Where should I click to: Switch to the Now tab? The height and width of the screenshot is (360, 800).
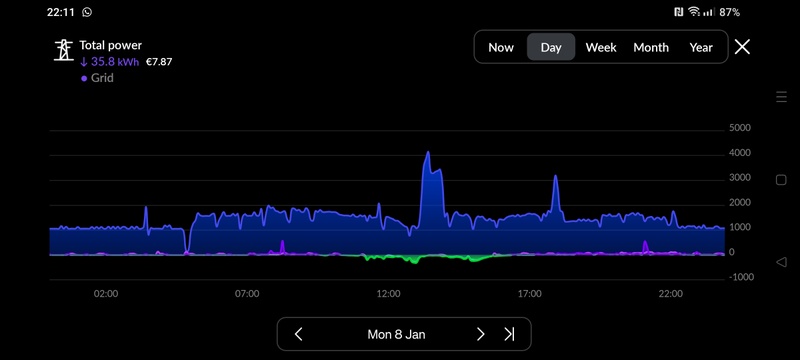(x=501, y=47)
